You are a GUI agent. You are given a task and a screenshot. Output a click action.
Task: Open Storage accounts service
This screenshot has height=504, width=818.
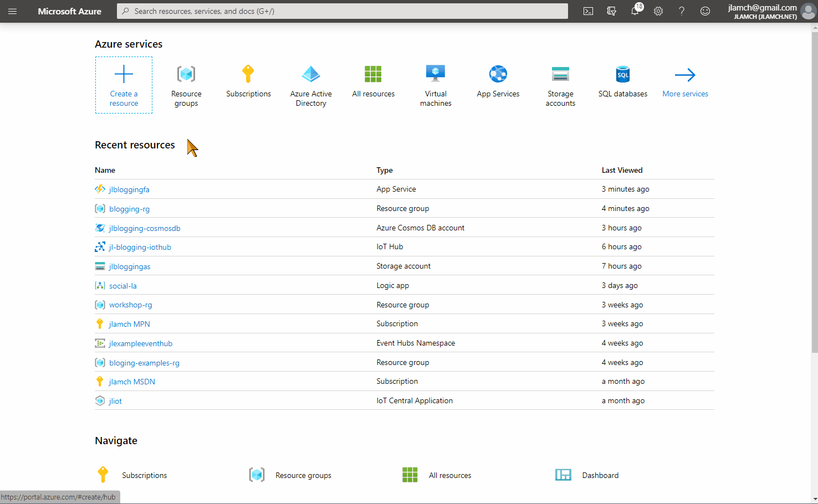(560, 85)
